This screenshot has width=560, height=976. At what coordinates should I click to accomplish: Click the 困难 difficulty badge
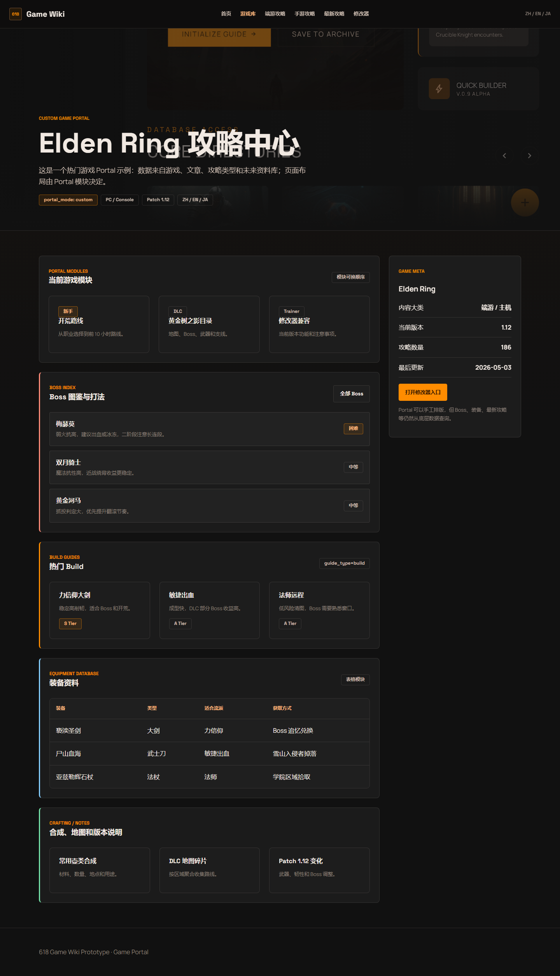pyautogui.click(x=353, y=429)
